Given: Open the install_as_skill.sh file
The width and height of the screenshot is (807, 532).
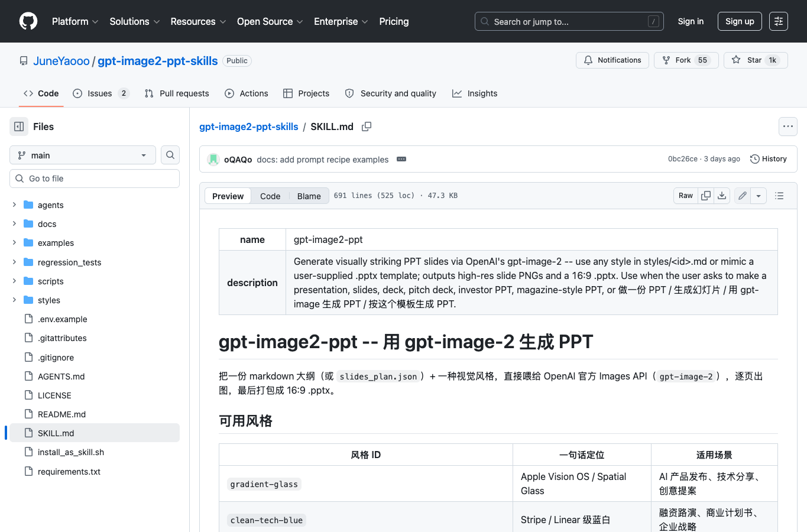Looking at the screenshot, I should [x=71, y=452].
